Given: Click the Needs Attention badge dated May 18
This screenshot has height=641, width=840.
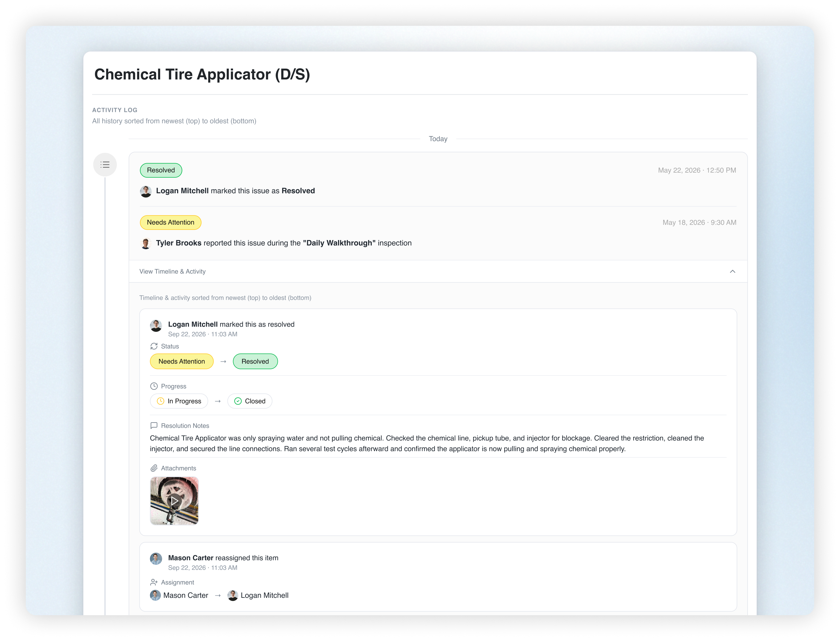Looking at the screenshot, I should click(x=170, y=222).
